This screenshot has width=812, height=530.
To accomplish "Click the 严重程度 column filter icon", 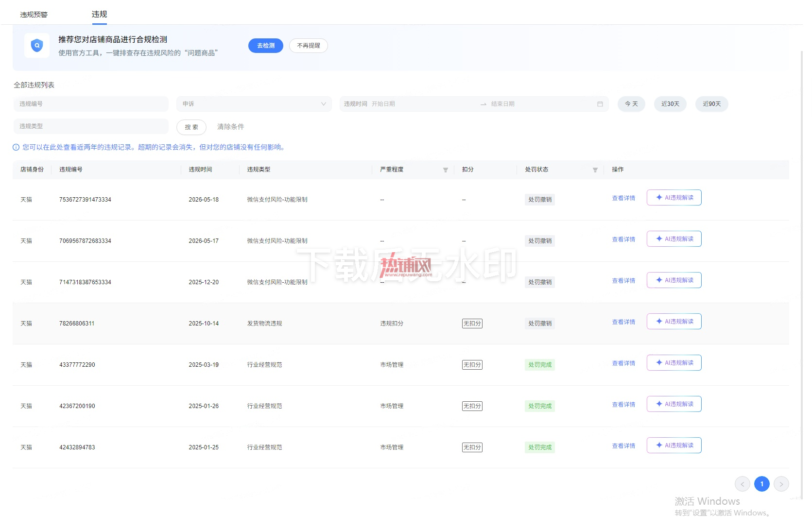I will point(446,170).
